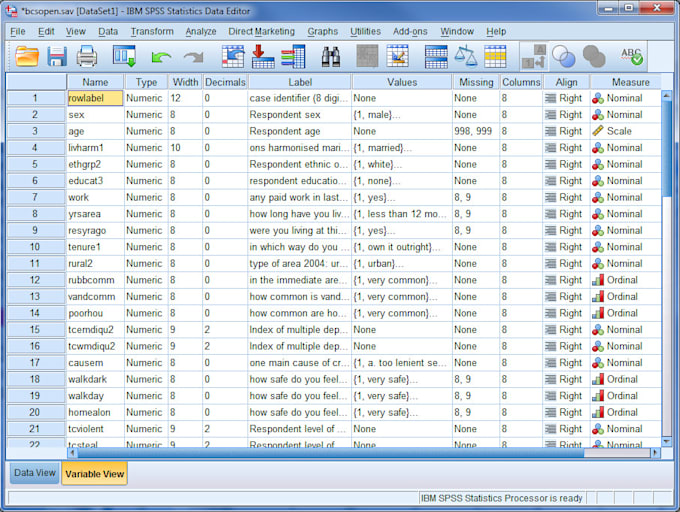680x512 pixels.
Task: Click the Weight Cases scales icon
Action: click(466, 56)
